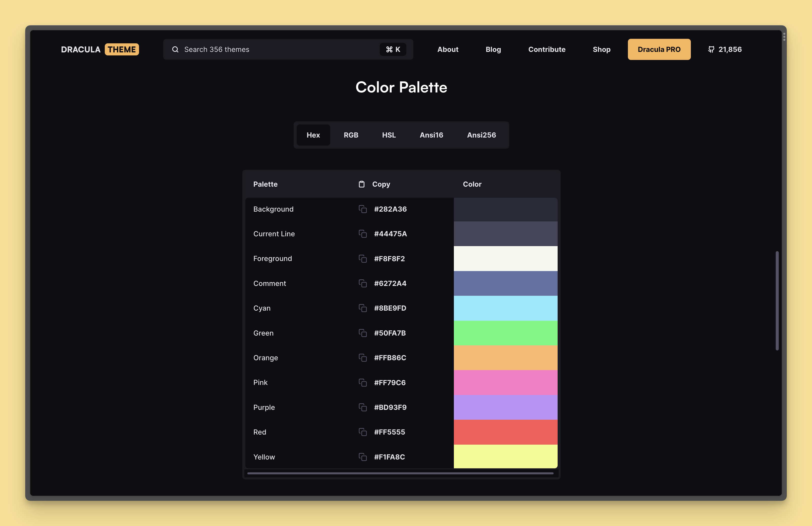This screenshot has width=812, height=526.
Task: Click copy icon for Green #50FA7B
Action: pyautogui.click(x=362, y=333)
